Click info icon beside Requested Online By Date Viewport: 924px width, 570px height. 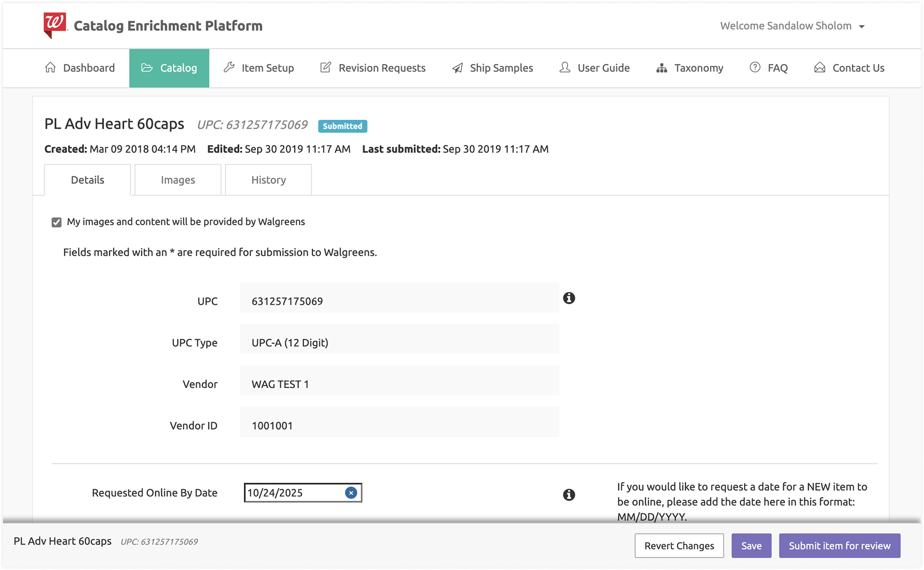[569, 494]
